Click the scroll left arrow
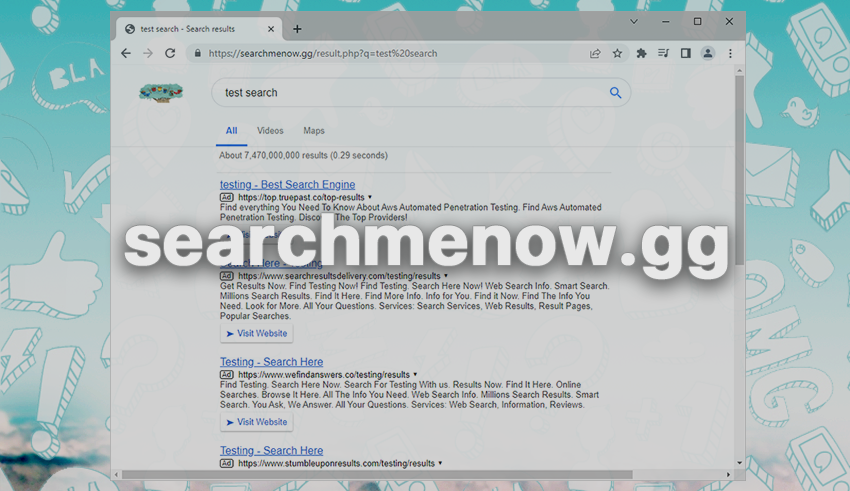The width and height of the screenshot is (850, 491). (x=116, y=475)
